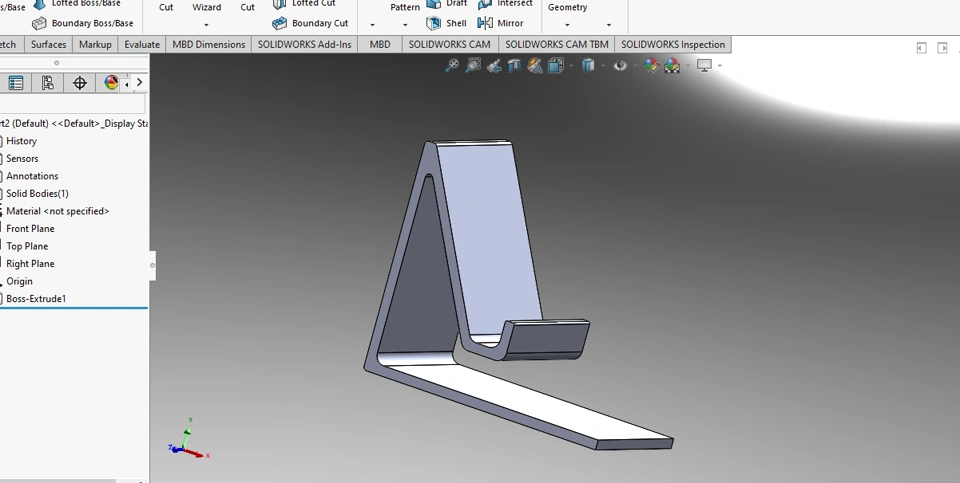The height and width of the screenshot is (483, 960).
Task: Click the feature tree panel collapse handle
Action: (x=152, y=266)
